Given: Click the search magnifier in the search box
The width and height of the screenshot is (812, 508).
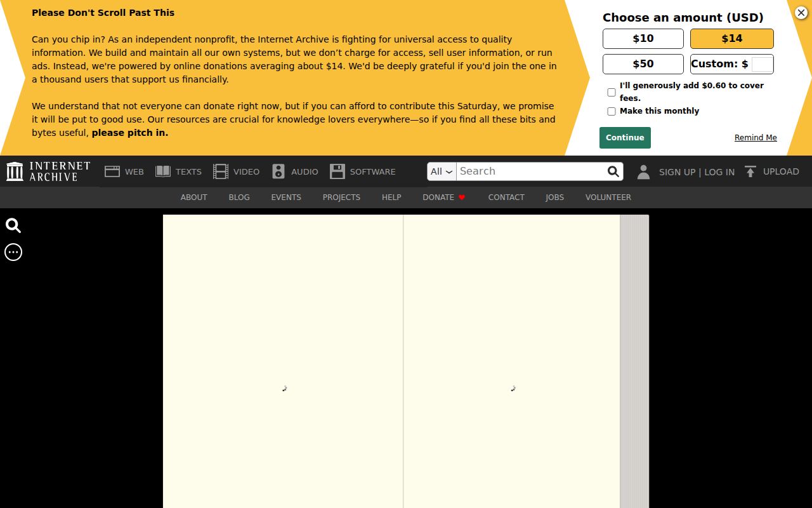Looking at the screenshot, I should (613, 171).
